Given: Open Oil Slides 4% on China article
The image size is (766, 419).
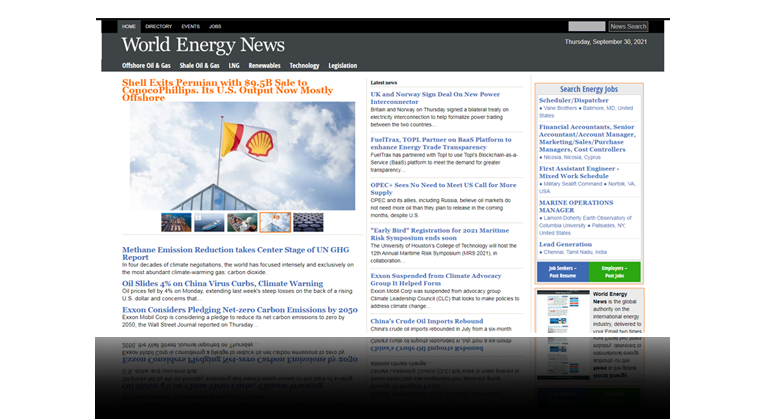Looking at the screenshot, I should click(222, 283).
